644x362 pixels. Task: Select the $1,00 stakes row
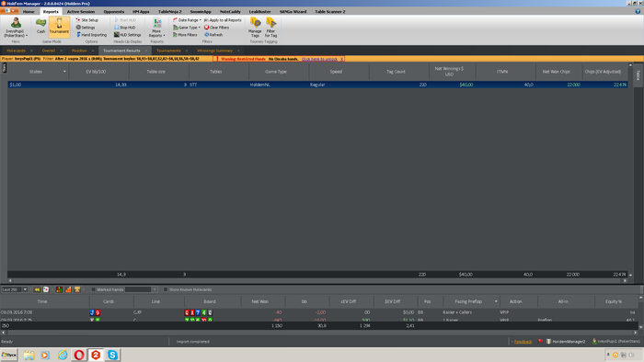click(x=317, y=85)
